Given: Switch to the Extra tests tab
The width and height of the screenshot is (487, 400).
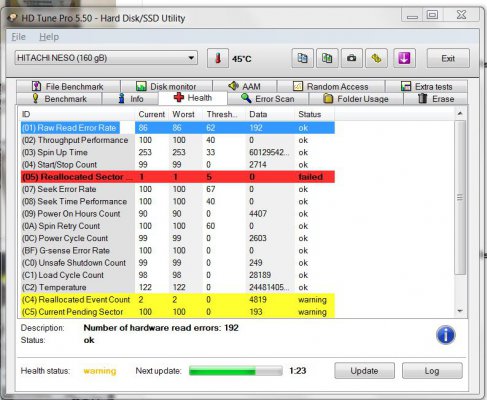Looking at the screenshot, I should point(427,86).
